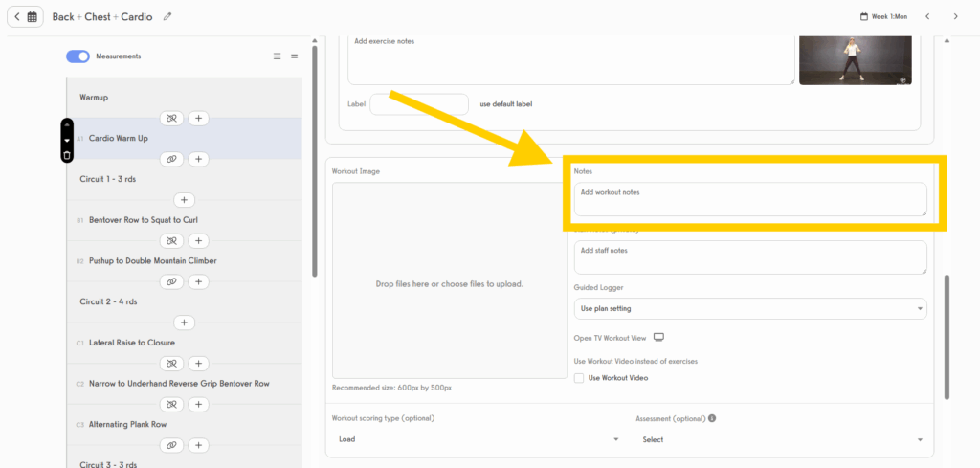
Task: Go to next day with right chevron
Action: (955, 16)
